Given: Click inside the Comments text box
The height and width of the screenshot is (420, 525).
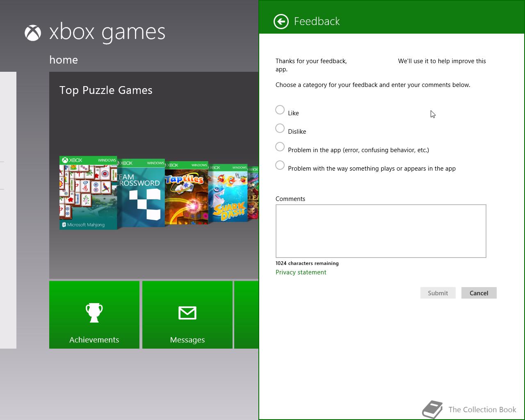Looking at the screenshot, I should [381, 231].
